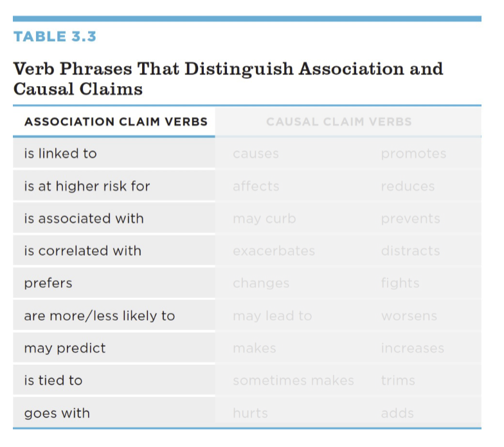Click the faded "promotes" verb

[x=413, y=153]
